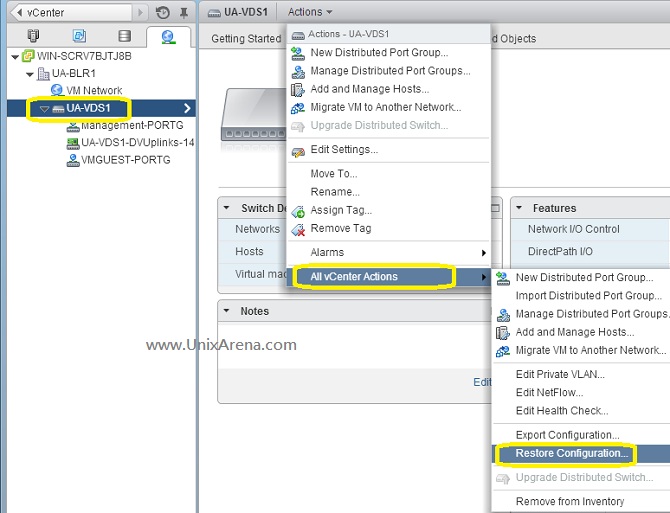Select Import Distributed Port Group in submenu
670x513 pixels.
click(582, 296)
